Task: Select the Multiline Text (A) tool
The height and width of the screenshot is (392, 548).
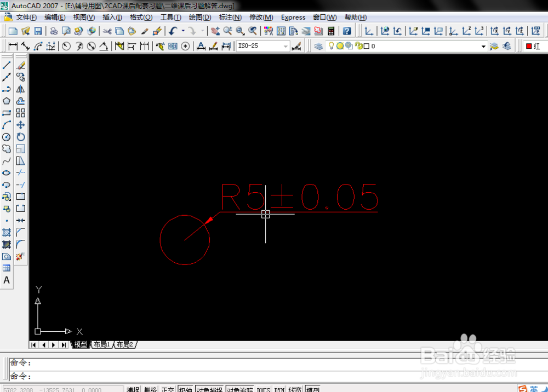Action: pos(6,280)
